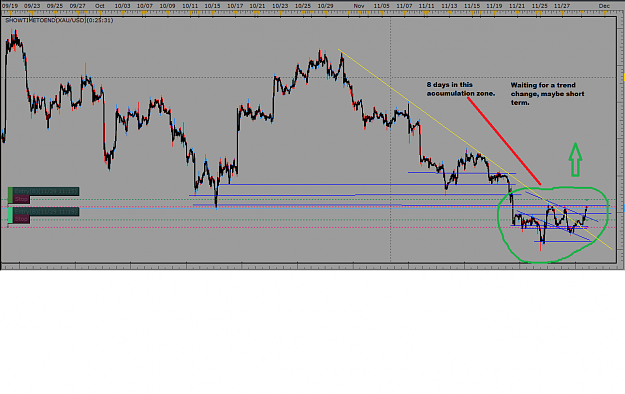Click the 11/15 date on time axis
The width and height of the screenshot is (625, 394).
point(472,6)
